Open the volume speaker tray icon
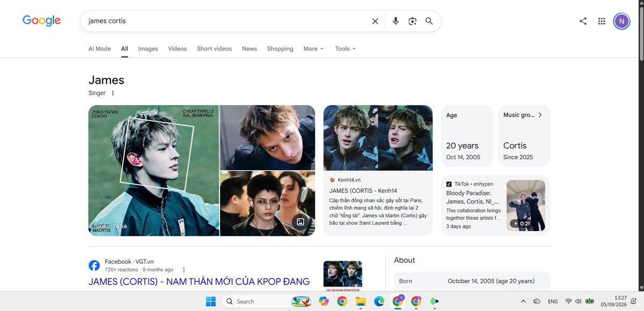Screen dimensions: 644x311 tap(579, 301)
